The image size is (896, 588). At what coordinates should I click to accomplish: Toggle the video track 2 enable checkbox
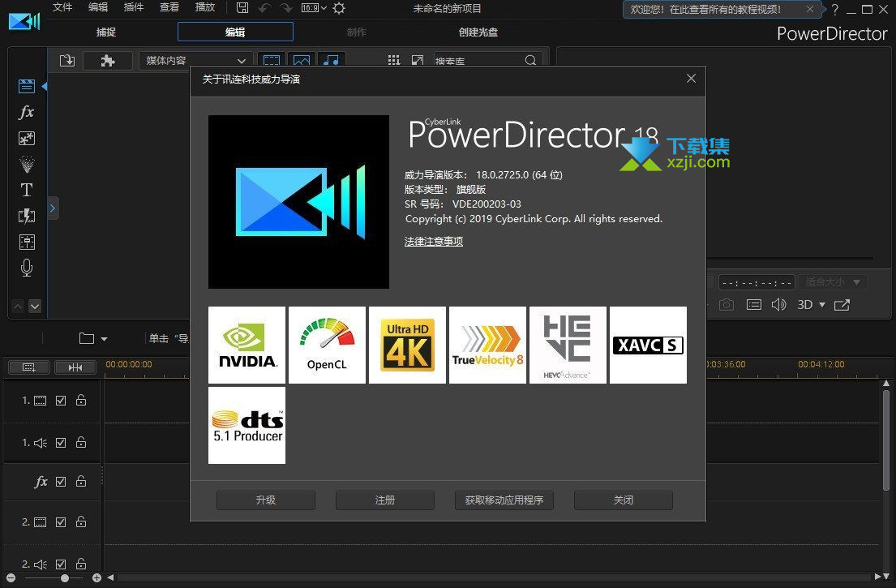(x=61, y=522)
